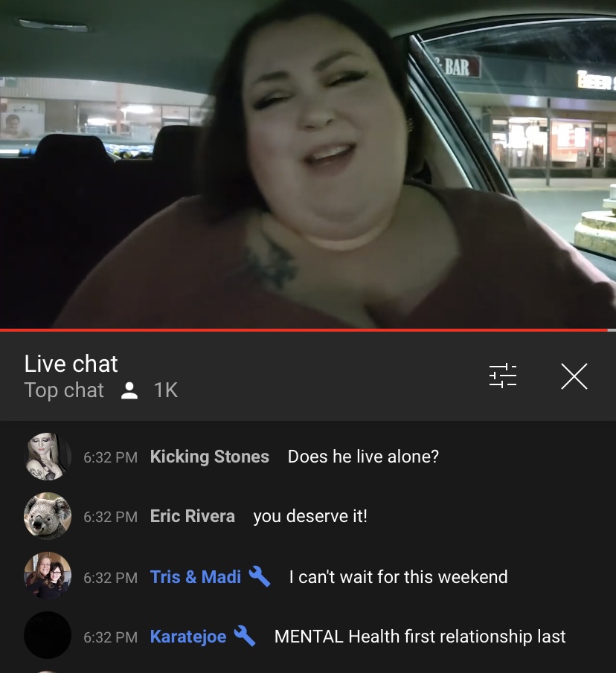Select message 'you deserve it!'
Image resolution: width=616 pixels, height=673 pixels.
point(310,516)
